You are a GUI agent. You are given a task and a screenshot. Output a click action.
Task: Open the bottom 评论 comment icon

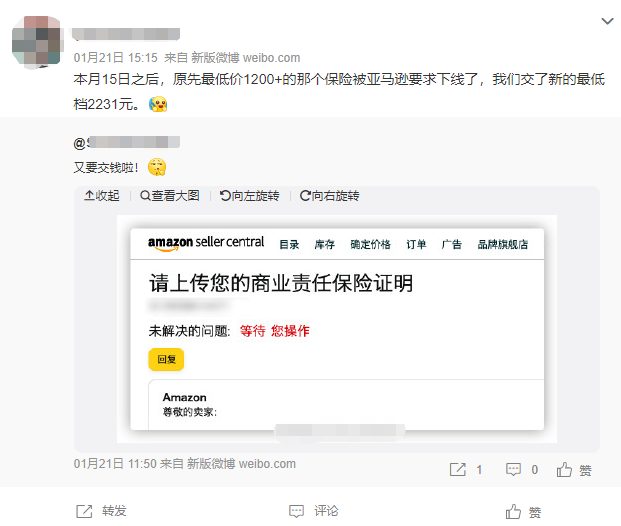coord(296,511)
